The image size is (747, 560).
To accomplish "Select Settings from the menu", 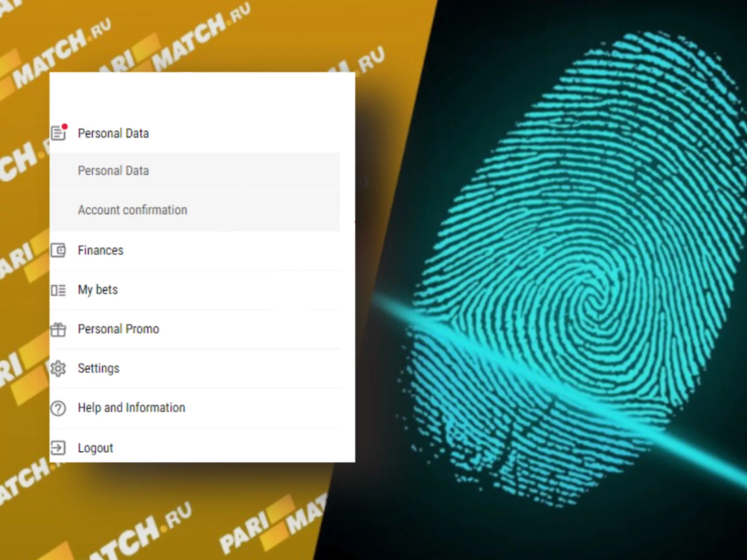I will pyautogui.click(x=195, y=369).
